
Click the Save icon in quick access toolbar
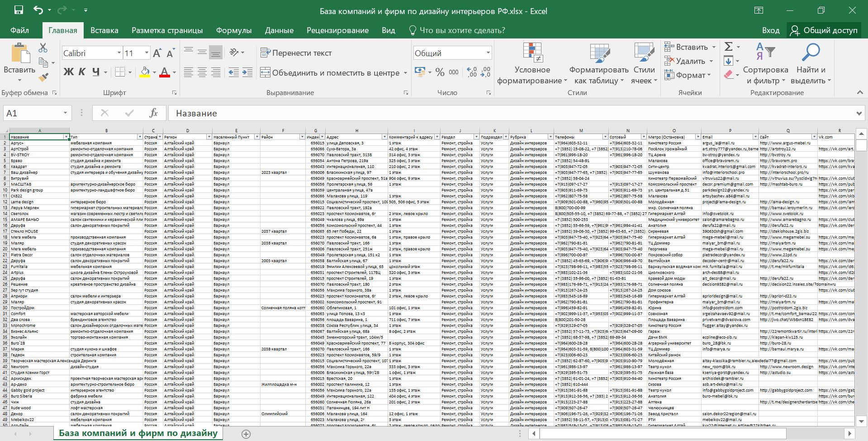[x=19, y=10]
